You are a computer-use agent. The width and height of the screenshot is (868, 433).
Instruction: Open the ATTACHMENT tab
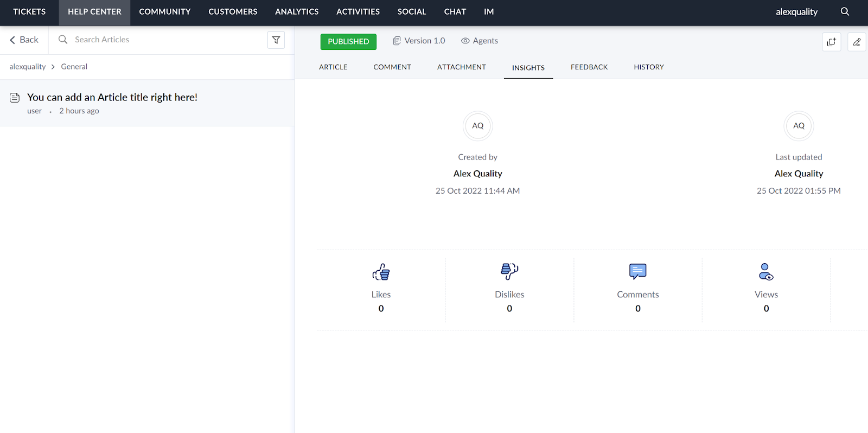tap(461, 67)
